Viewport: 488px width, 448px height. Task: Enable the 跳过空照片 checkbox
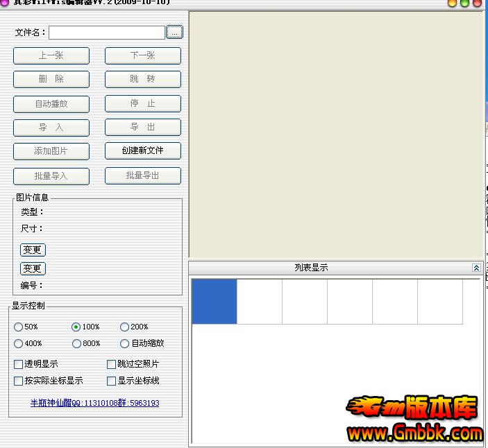(111, 364)
